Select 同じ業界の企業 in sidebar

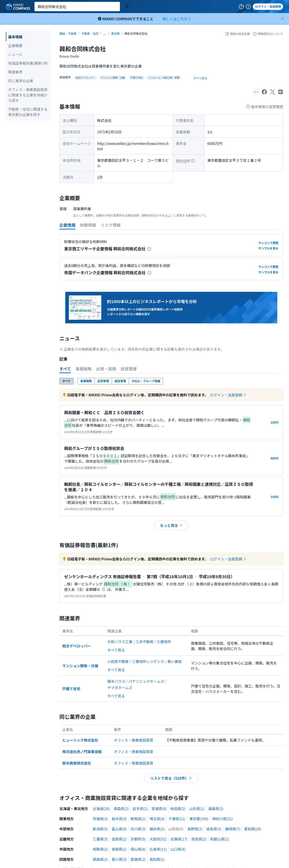[x=20, y=81]
